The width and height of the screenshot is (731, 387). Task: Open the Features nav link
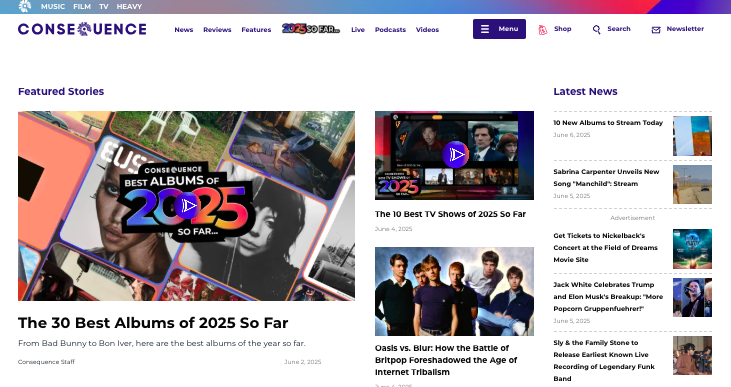(256, 29)
